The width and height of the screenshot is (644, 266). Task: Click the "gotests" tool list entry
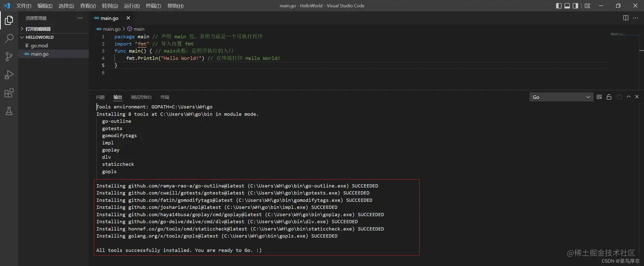tap(112, 128)
